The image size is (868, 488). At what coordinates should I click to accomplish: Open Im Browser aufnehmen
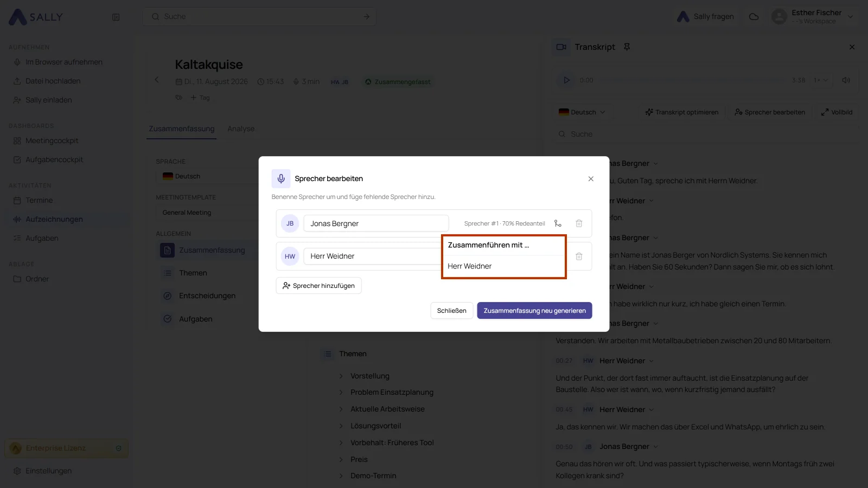64,62
